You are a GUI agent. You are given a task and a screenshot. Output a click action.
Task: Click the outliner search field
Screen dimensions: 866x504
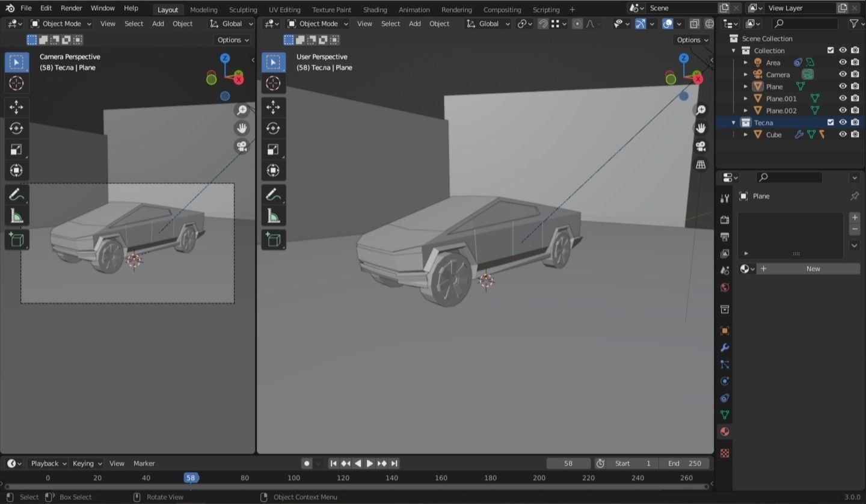point(806,23)
